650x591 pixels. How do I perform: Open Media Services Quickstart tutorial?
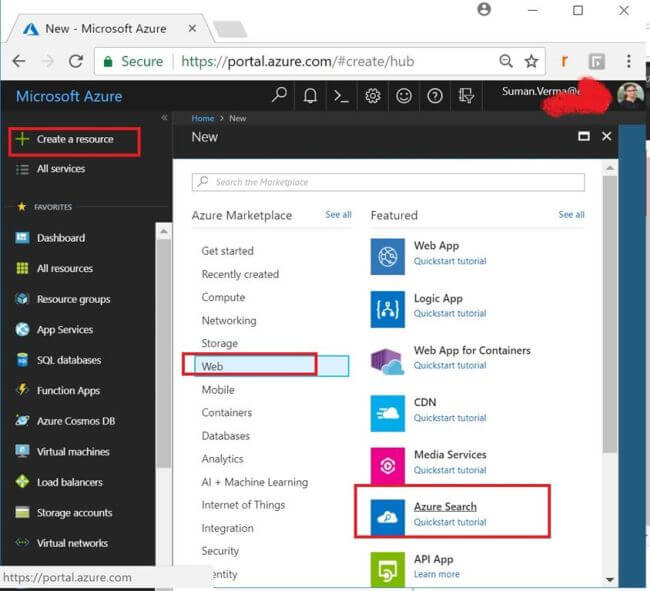pyautogui.click(x=450, y=470)
